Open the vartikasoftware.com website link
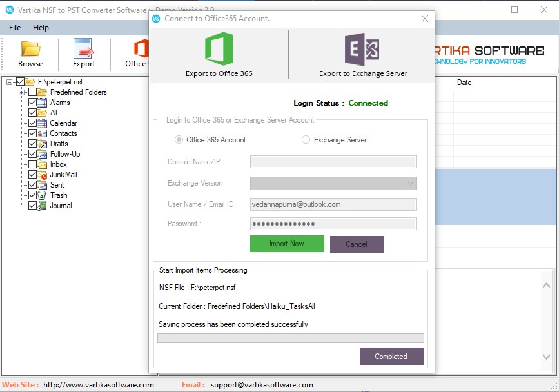The height and width of the screenshot is (392, 559). click(99, 385)
